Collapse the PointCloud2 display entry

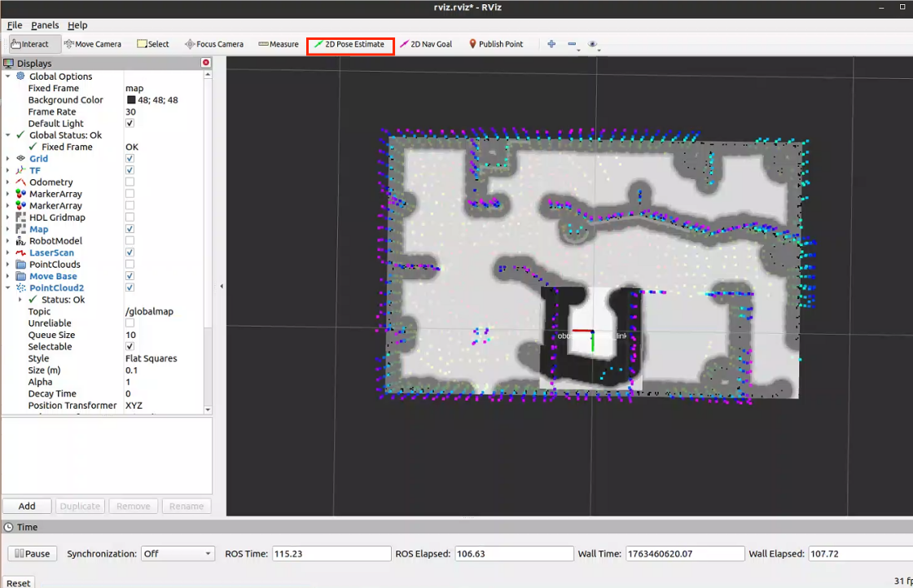8,288
